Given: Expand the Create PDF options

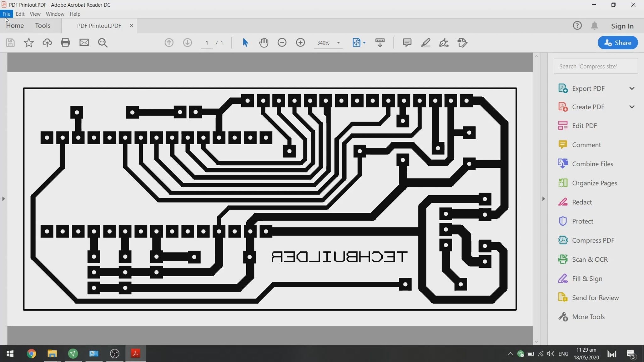Looking at the screenshot, I should tap(632, 107).
